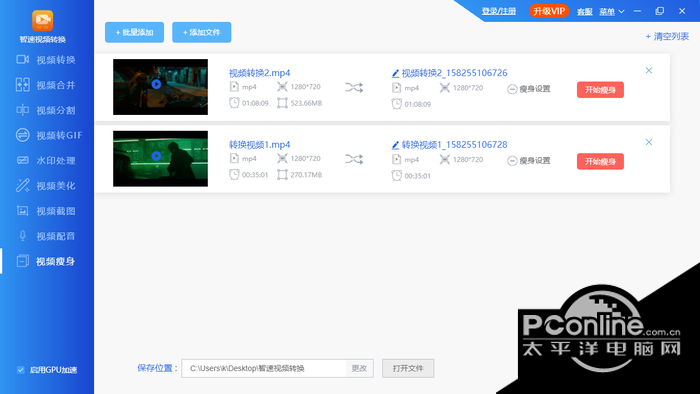Click the 智速视频转换 app logo
The image size is (700, 394).
(x=43, y=21)
